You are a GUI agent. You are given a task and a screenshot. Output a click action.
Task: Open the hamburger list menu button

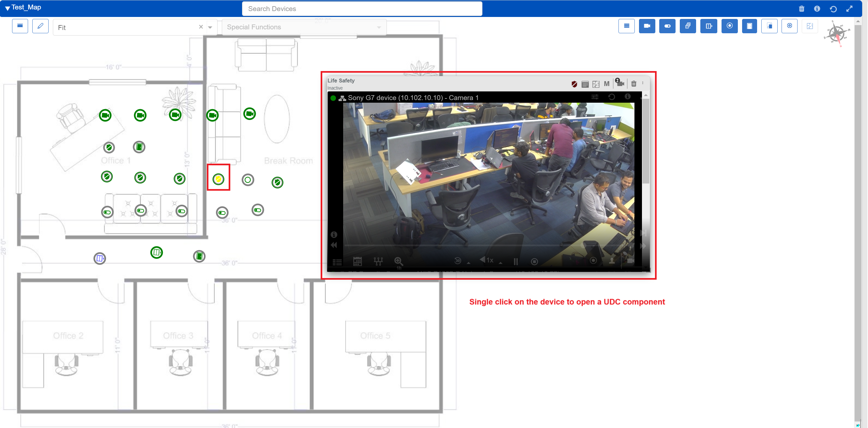pyautogui.click(x=626, y=26)
